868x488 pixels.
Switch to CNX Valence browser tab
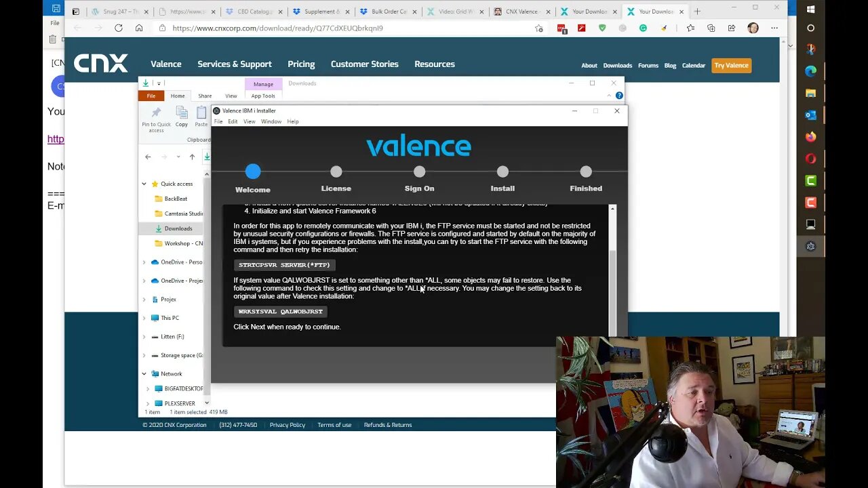[x=521, y=12]
